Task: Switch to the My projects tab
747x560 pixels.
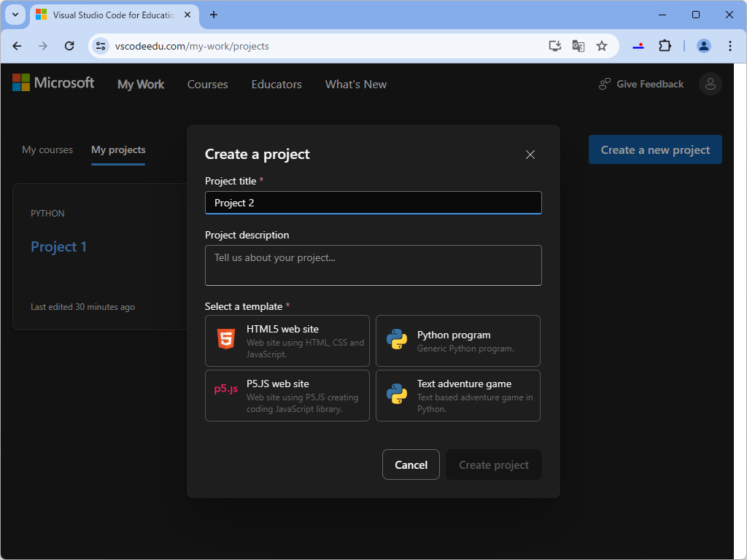Action: (118, 149)
